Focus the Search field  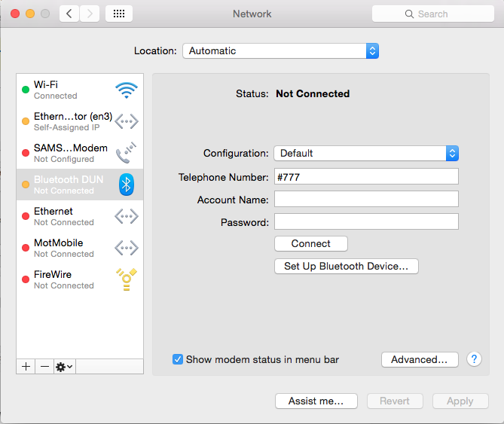click(x=432, y=14)
